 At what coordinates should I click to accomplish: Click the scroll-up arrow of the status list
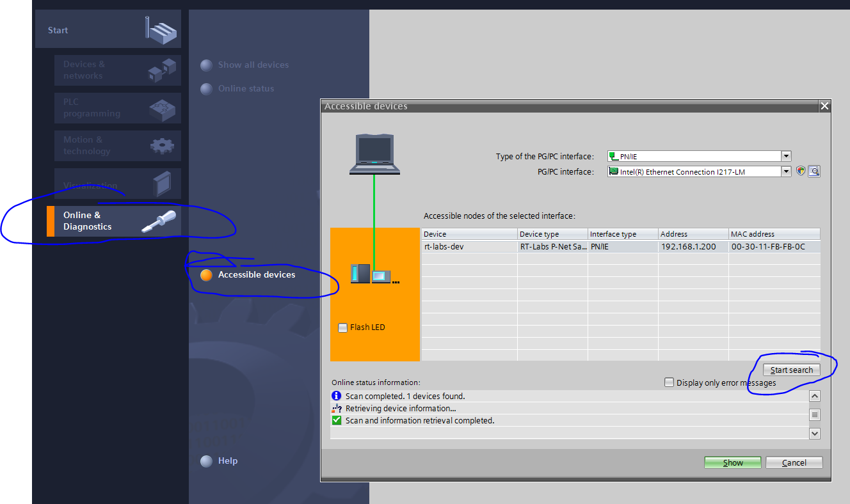[x=814, y=395]
